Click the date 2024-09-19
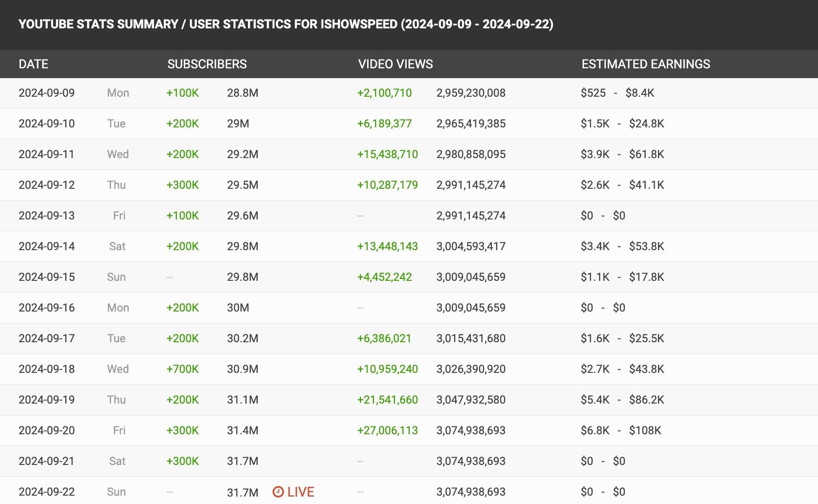Screen dimensions: 818x504 pyautogui.click(x=47, y=400)
